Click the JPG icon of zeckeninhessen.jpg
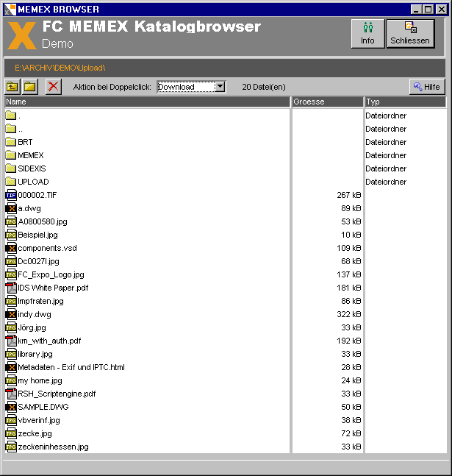Screen dimensions: 452x476 [11, 447]
